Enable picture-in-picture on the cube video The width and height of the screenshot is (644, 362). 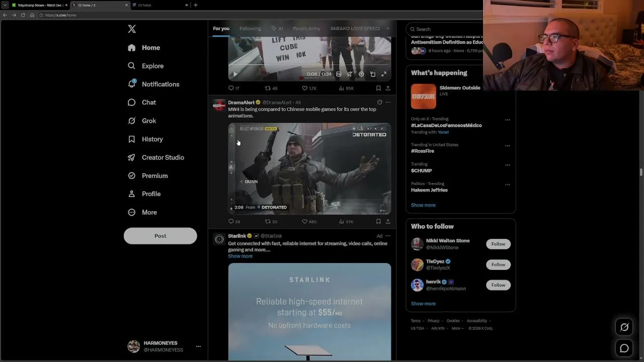click(x=373, y=74)
